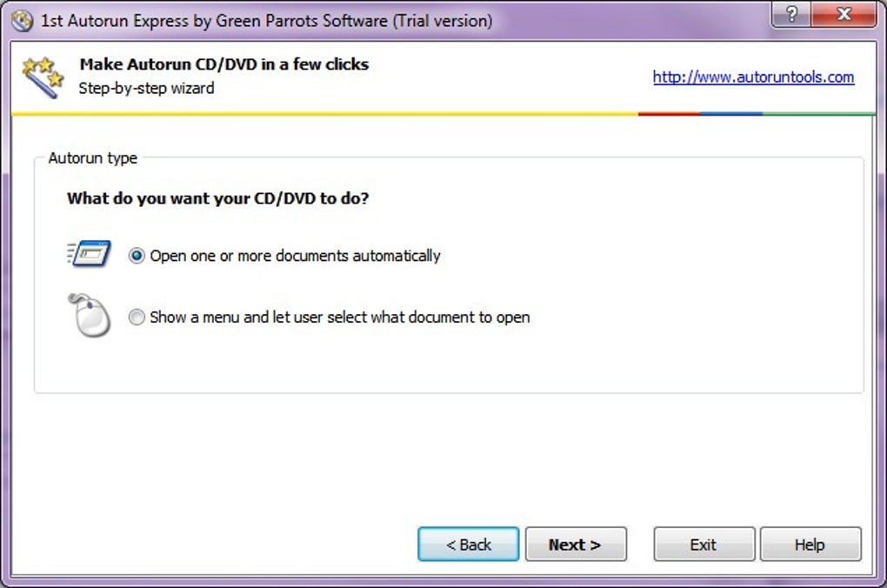The width and height of the screenshot is (887, 588).
Task: Open Help from the bottom button row
Action: tap(810, 545)
